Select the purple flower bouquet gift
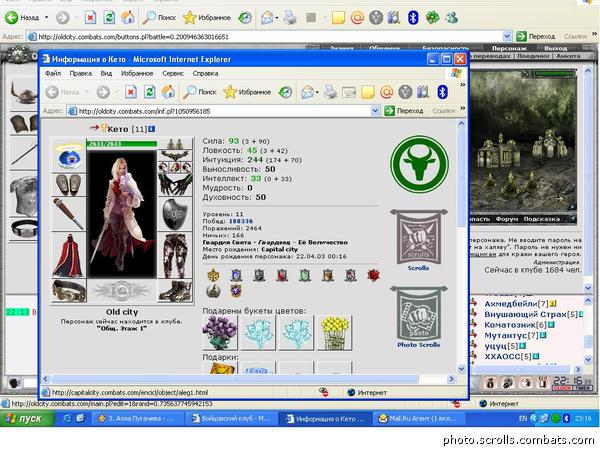 coord(220,332)
